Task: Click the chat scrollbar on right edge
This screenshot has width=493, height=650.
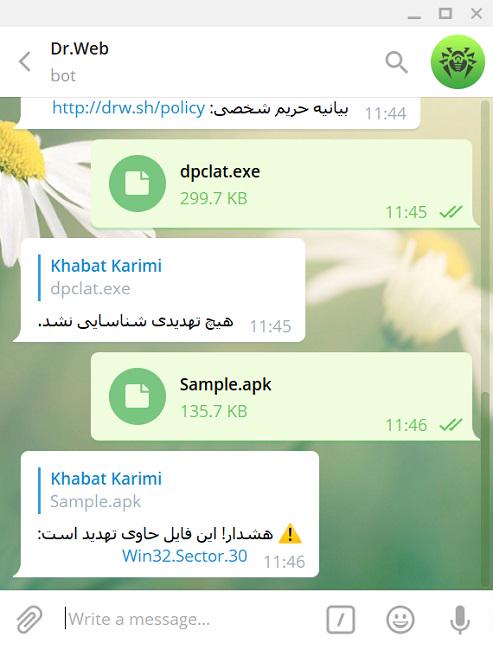Action: tap(486, 342)
